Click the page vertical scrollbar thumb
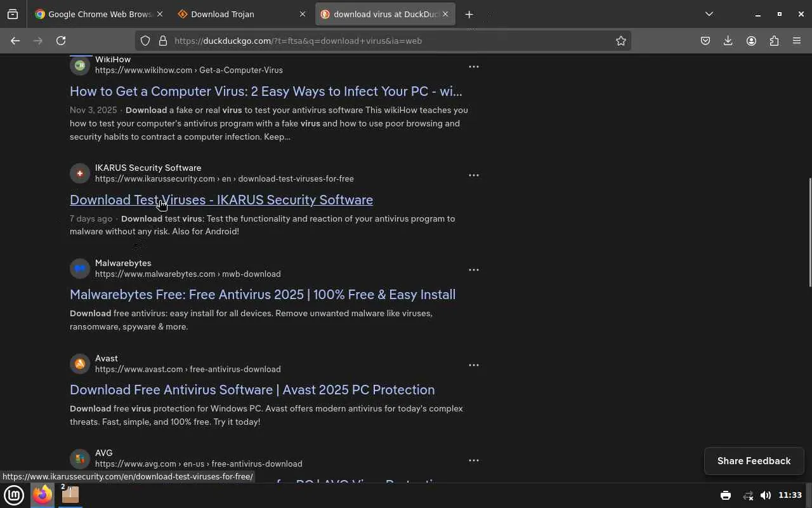This screenshot has width=812, height=508. 809,232
